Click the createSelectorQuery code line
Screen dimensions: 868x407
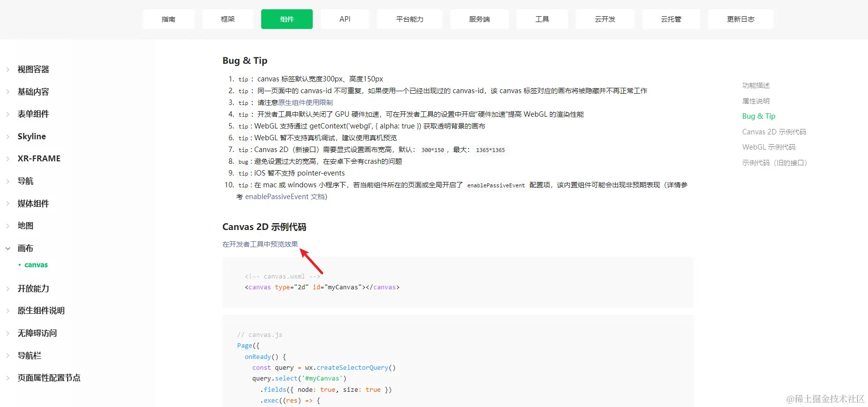[324, 368]
